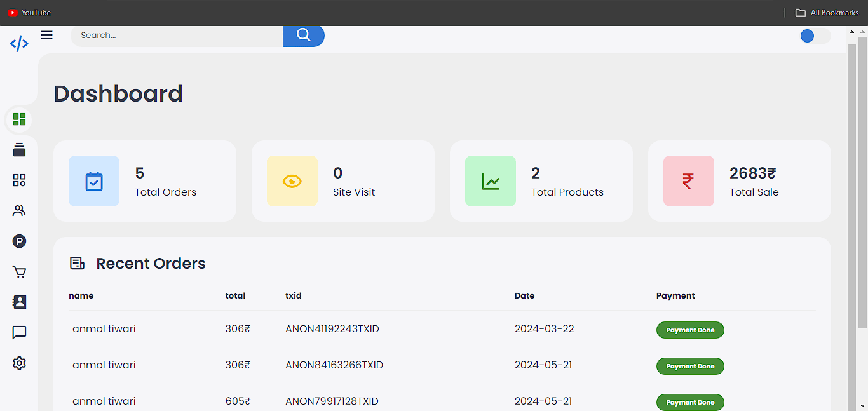Click the Total Orders label
868x411 pixels.
tap(165, 192)
